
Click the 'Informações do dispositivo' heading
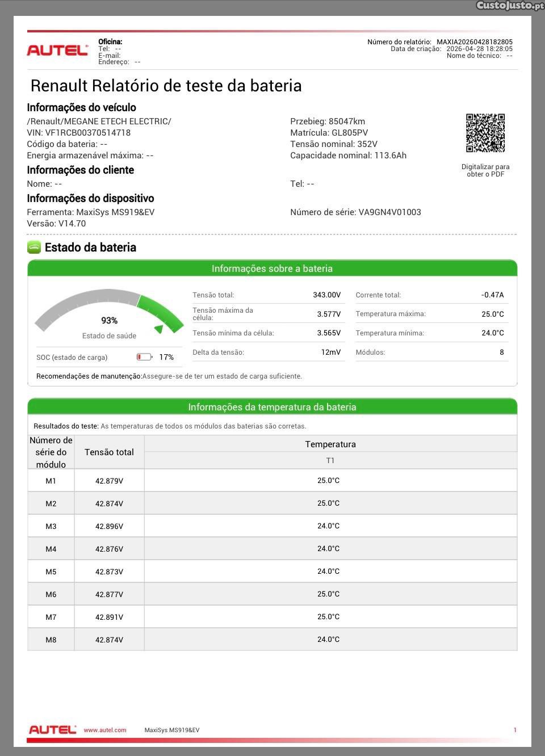point(90,198)
